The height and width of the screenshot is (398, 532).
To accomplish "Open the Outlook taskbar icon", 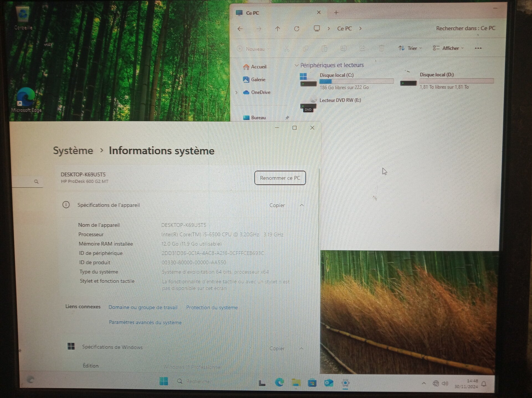I will click(x=329, y=383).
